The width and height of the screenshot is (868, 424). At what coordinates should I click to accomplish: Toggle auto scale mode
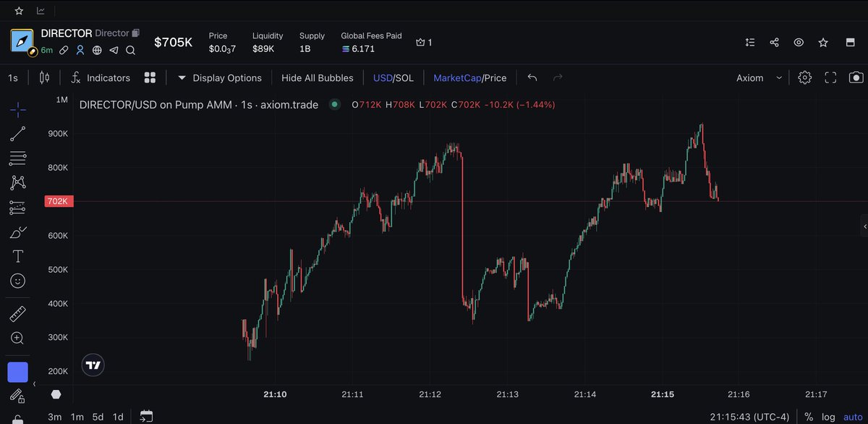852,416
